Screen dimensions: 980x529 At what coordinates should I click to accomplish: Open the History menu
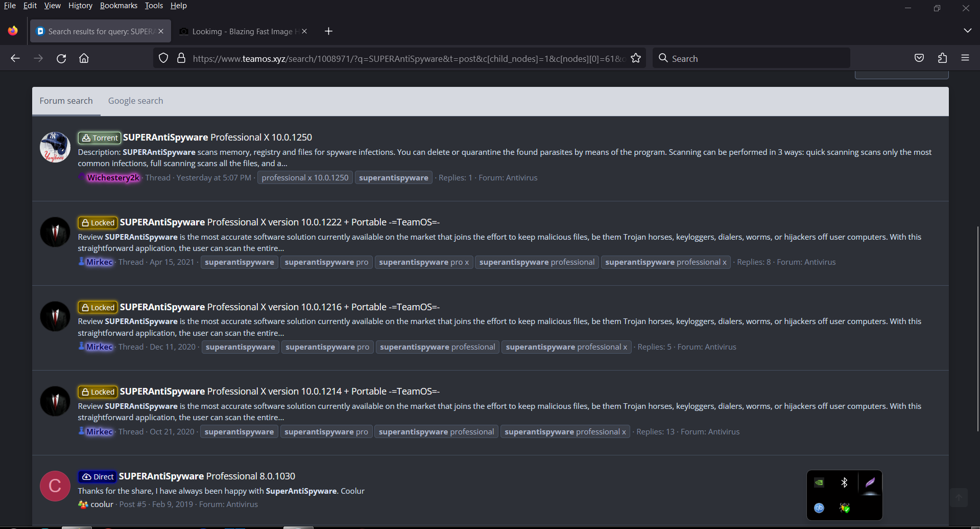[x=80, y=6]
